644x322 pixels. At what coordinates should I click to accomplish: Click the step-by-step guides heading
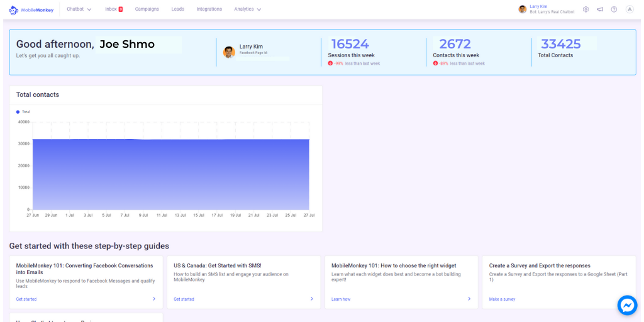click(89, 247)
